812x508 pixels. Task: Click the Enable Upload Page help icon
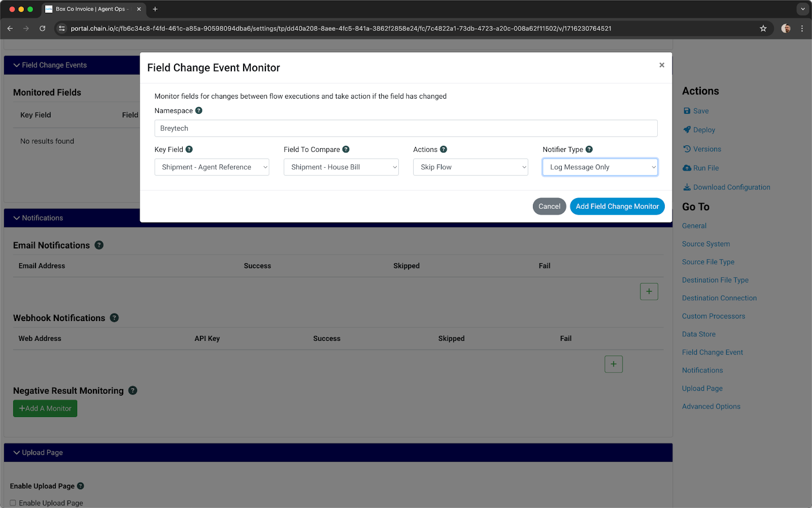click(81, 486)
